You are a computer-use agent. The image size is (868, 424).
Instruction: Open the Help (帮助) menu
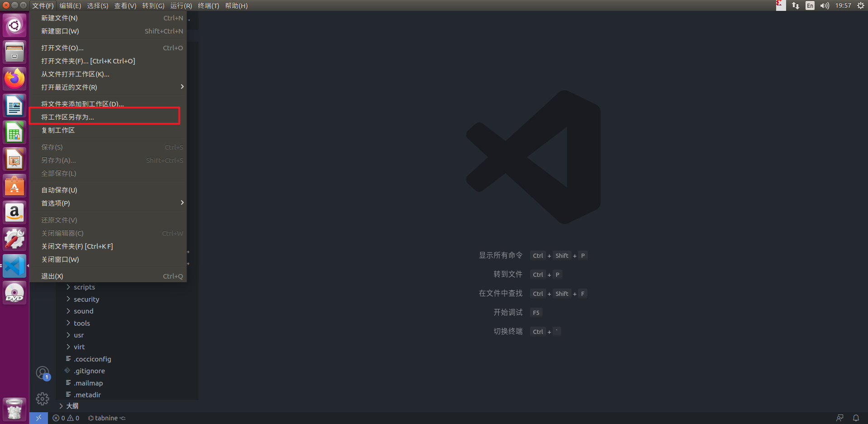coord(236,5)
